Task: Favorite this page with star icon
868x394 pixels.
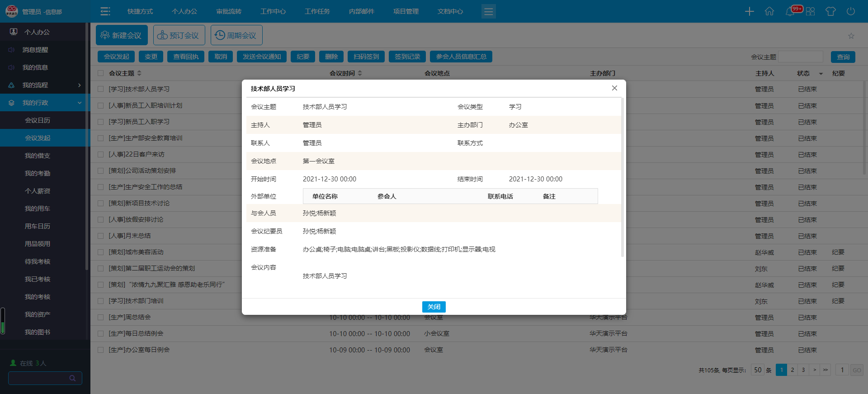Action: (851, 36)
